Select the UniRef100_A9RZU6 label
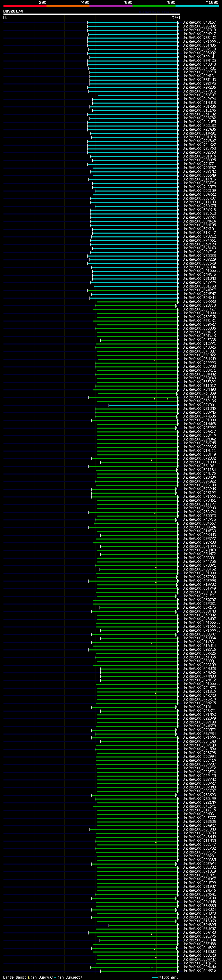 pos(199,88)
